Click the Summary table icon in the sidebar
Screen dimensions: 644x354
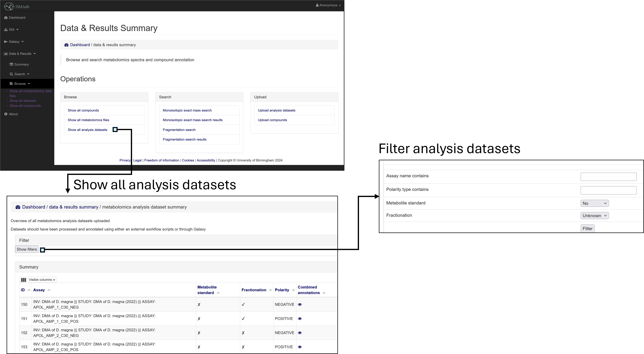click(x=11, y=64)
